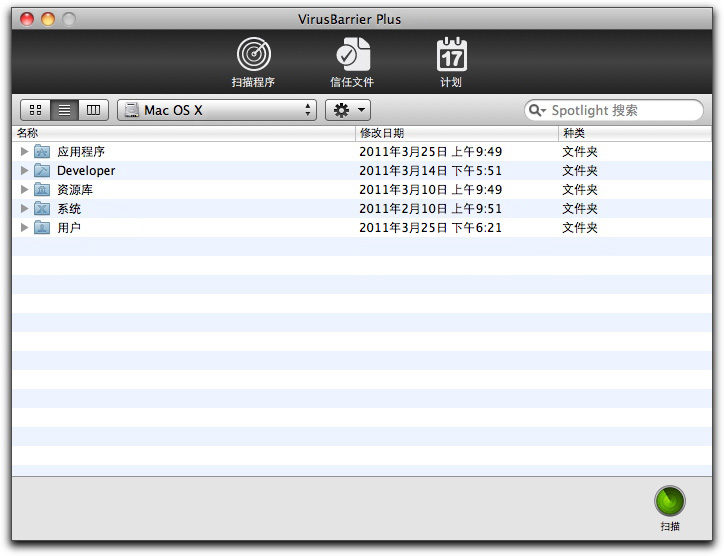Click date 2011年3月14日 下午5:51

(x=430, y=170)
